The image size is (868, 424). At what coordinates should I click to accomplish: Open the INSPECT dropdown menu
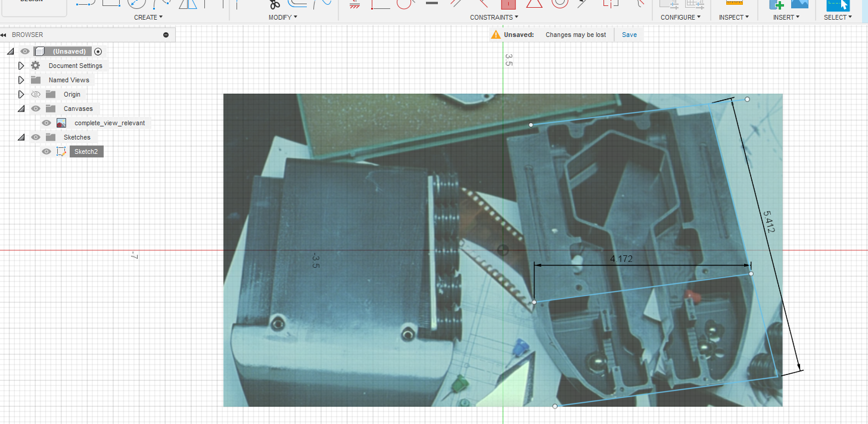click(734, 17)
